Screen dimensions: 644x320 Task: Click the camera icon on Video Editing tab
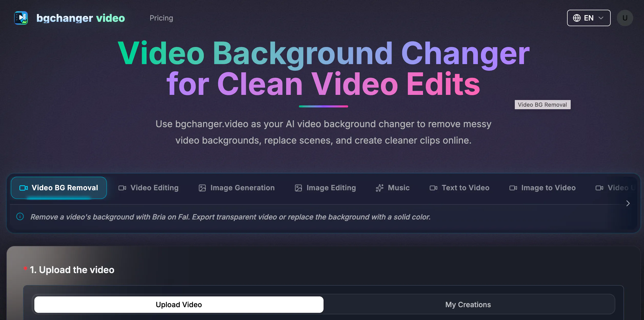pyautogui.click(x=122, y=188)
